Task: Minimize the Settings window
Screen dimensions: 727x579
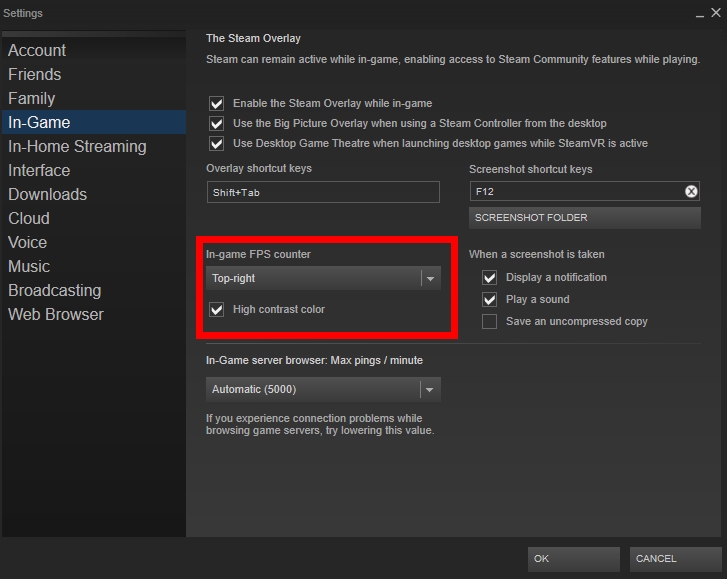Action: pos(700,14)
